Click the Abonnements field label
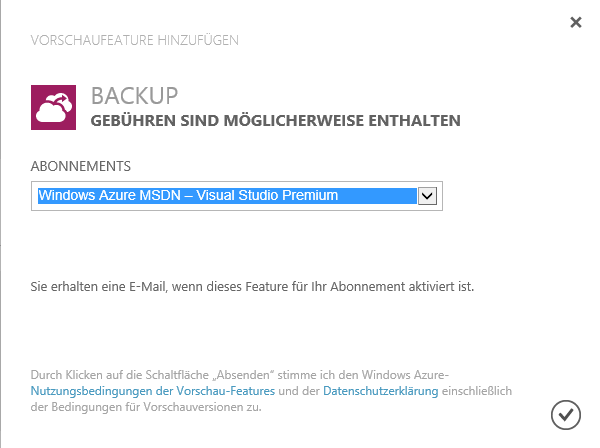Viewport: 600px width, 448px height. coord(81,165)
